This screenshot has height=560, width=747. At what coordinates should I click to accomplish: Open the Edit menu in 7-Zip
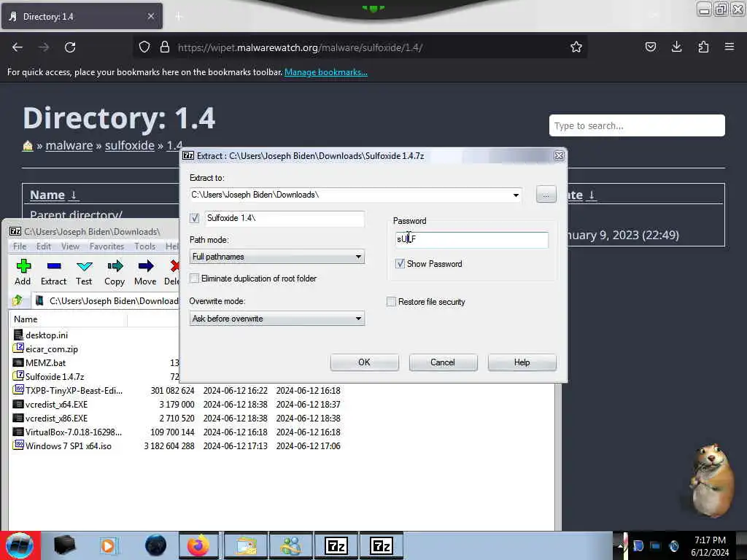coord(43,246)
